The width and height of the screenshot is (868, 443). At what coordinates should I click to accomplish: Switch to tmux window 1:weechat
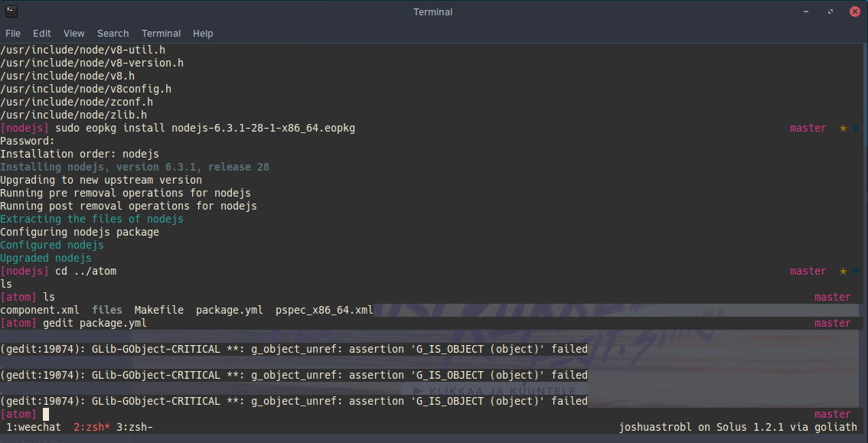click(x=34, y=427)
